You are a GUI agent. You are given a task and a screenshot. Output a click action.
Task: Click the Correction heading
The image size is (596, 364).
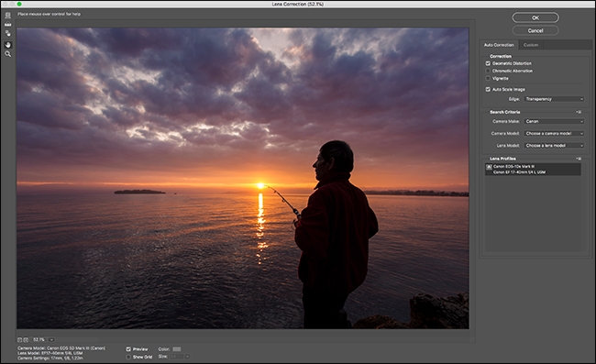[501, 56]
